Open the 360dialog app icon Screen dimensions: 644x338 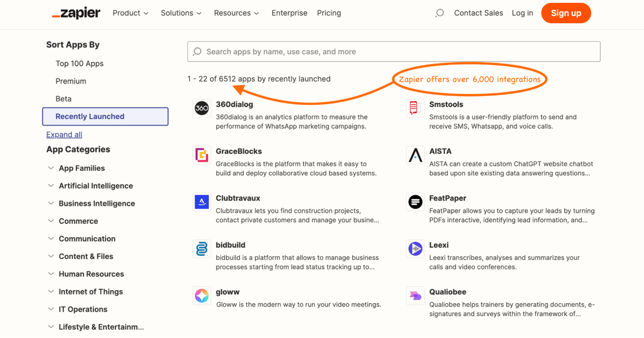coord(202,108)
